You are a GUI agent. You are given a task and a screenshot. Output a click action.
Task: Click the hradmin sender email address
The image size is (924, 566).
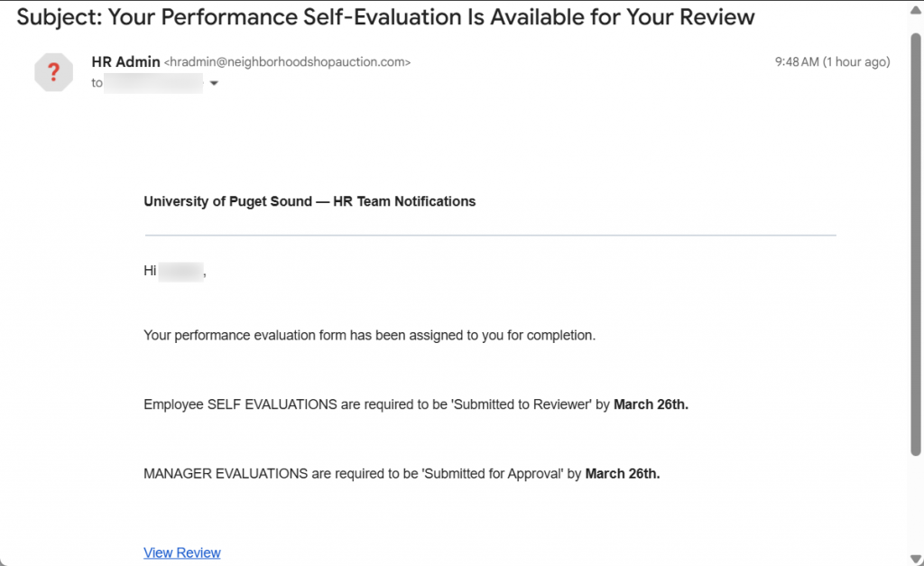(287, 62)
